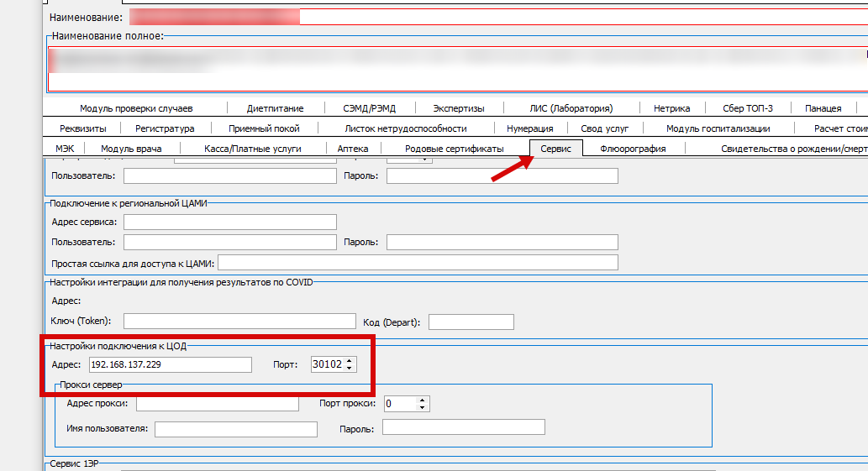Increment the Порт прокси spinner

pyautogui.click(x=423, y=400)
